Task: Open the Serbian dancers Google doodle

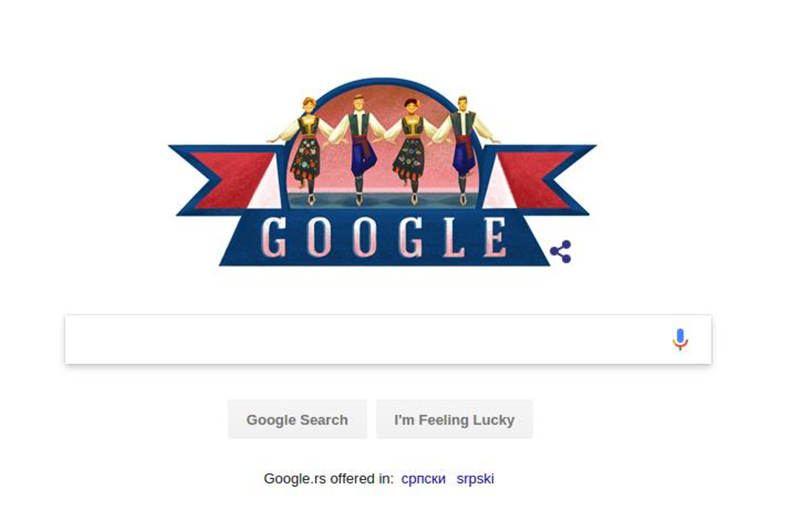Action: [x=383, y=173]
